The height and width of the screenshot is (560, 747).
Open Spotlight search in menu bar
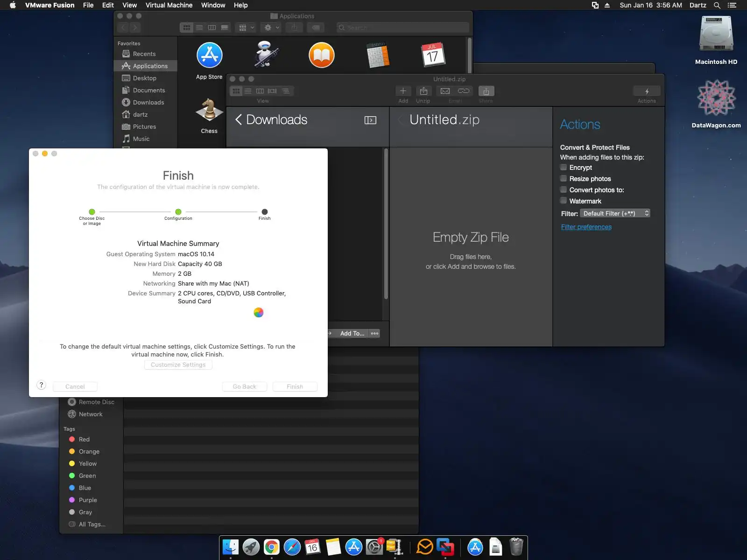click(717, 5)
